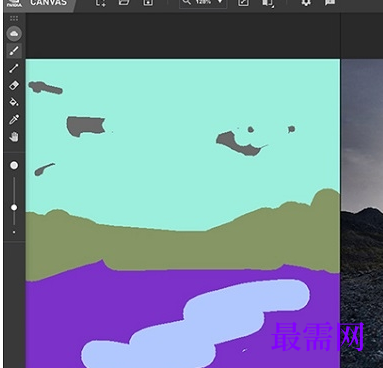Select the Eraser tool
This screenshot has height=368, width=383.
click(x=14, y=85)
